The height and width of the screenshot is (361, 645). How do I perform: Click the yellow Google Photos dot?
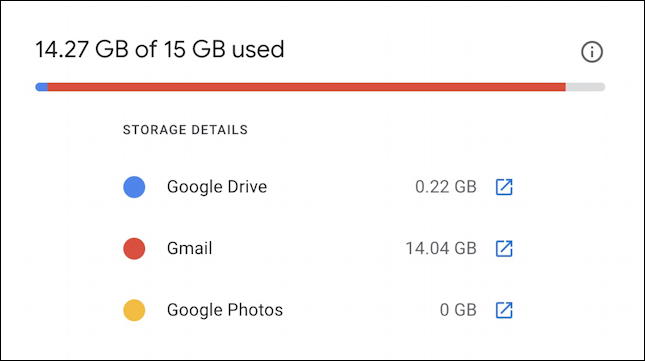pyautogui.click(x=134, y=310)
